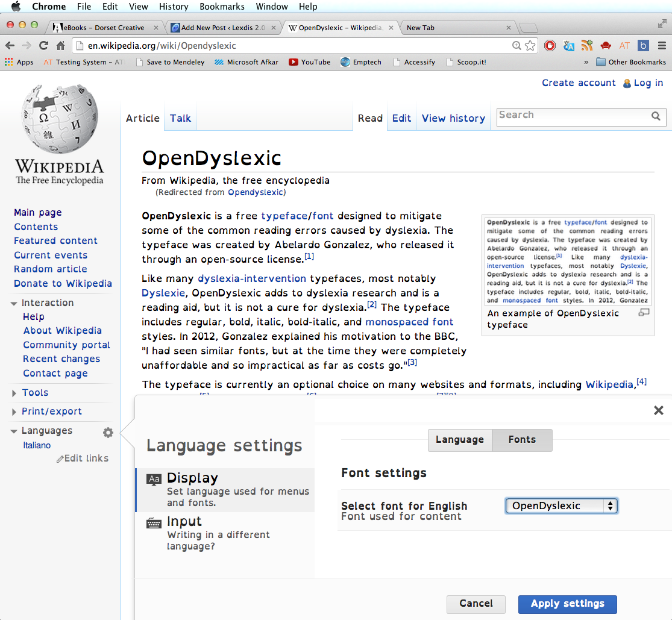Collapse the Interaction sidebar section
Image resolution: width=672 pixels, height=620 pixels.
(14, 303)
